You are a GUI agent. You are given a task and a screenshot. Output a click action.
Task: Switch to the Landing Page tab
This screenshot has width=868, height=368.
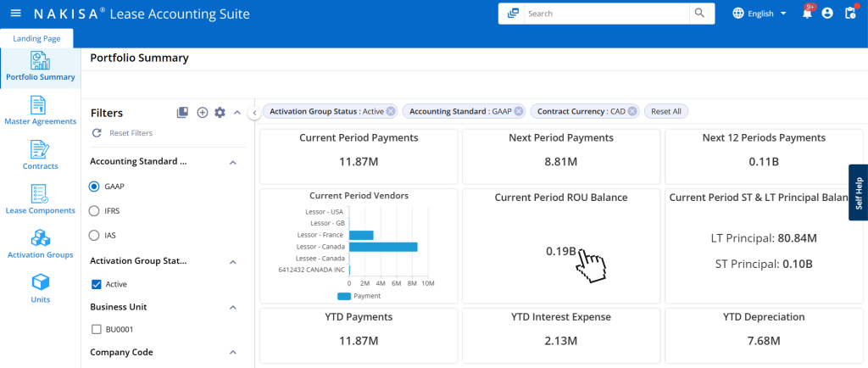click(x=36, y=39)
